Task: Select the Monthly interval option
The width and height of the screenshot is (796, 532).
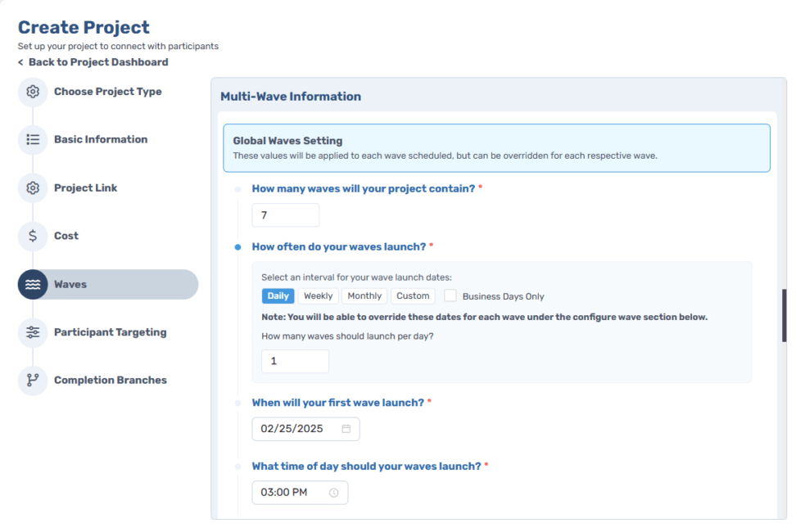Action: coord(364,295)
